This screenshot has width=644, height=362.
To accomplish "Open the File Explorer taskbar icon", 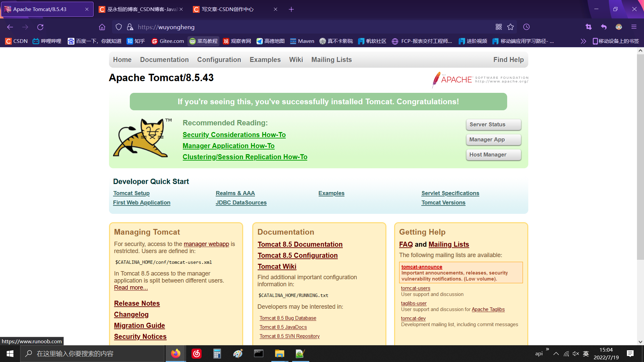I will pos(279,354).
